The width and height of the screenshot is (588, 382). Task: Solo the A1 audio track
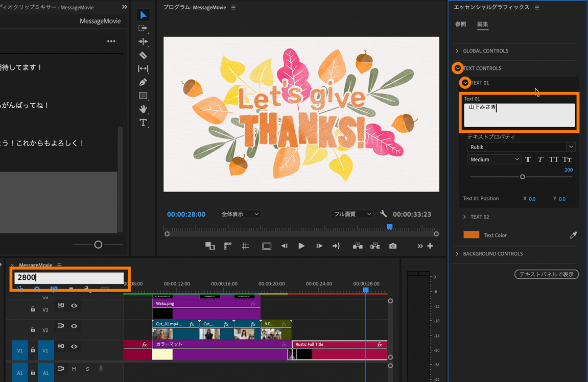[x=87, y=369]
